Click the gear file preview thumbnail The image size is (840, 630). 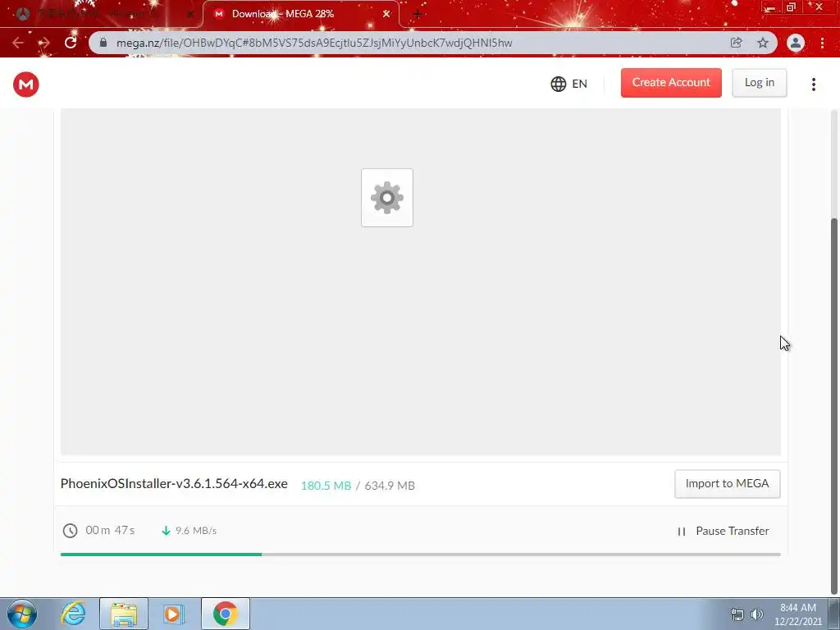(387, 198)
